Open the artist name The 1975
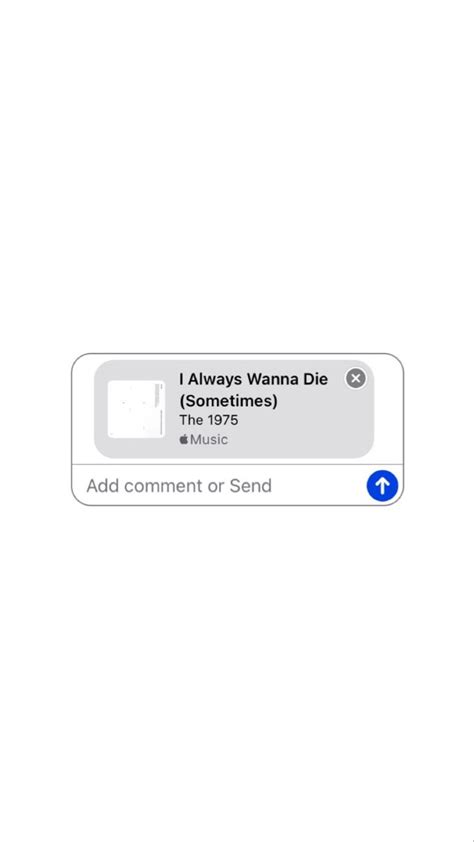This screenshot has height=842, width=474. tap(209, 420)
